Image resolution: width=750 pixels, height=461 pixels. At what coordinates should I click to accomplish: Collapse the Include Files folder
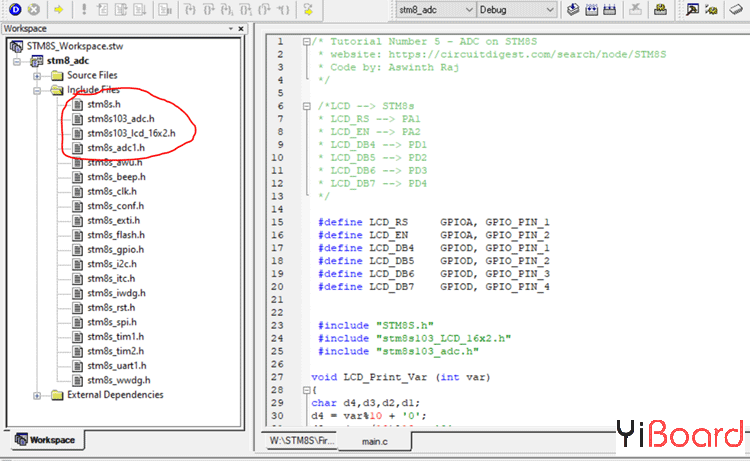tap(37, 91)
